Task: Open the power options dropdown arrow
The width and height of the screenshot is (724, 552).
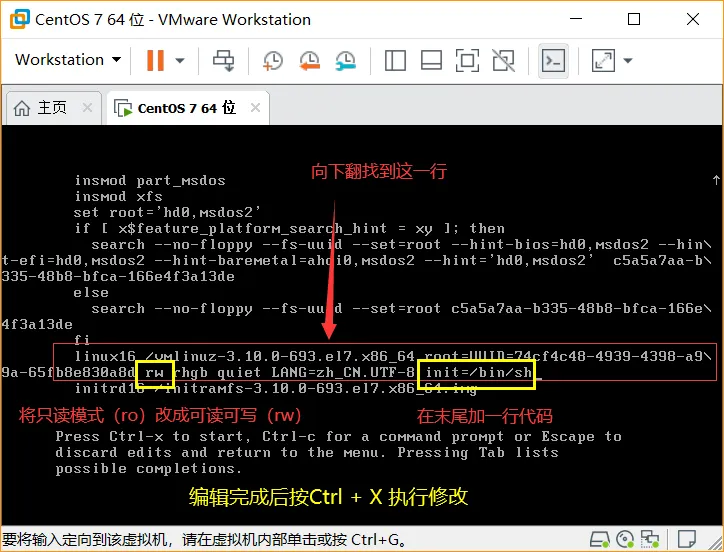Action: tap(179, 60)
